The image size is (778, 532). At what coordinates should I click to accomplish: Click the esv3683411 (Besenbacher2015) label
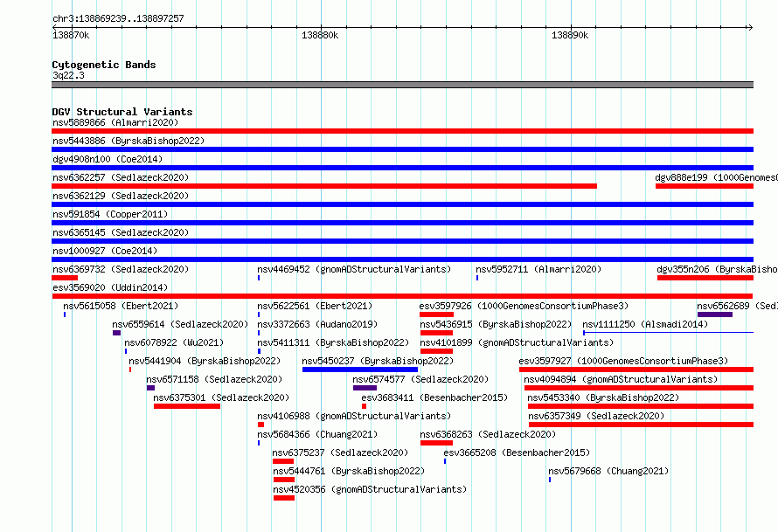pos(434,397)
